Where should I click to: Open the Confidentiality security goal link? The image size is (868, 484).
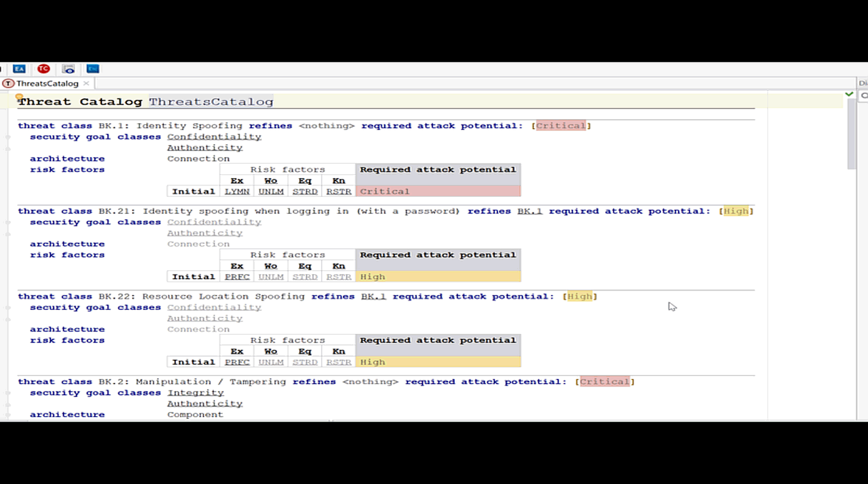[x=214, y=137]
